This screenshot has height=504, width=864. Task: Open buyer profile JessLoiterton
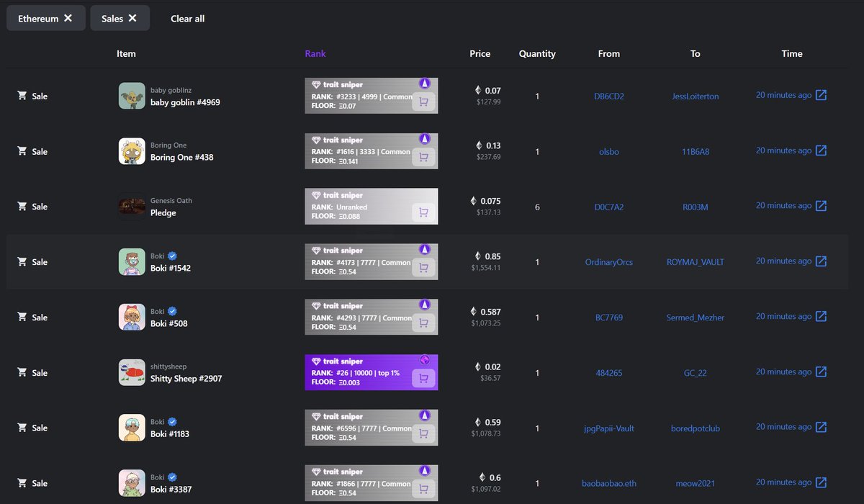pyautogui.click(x=695, y=96)
